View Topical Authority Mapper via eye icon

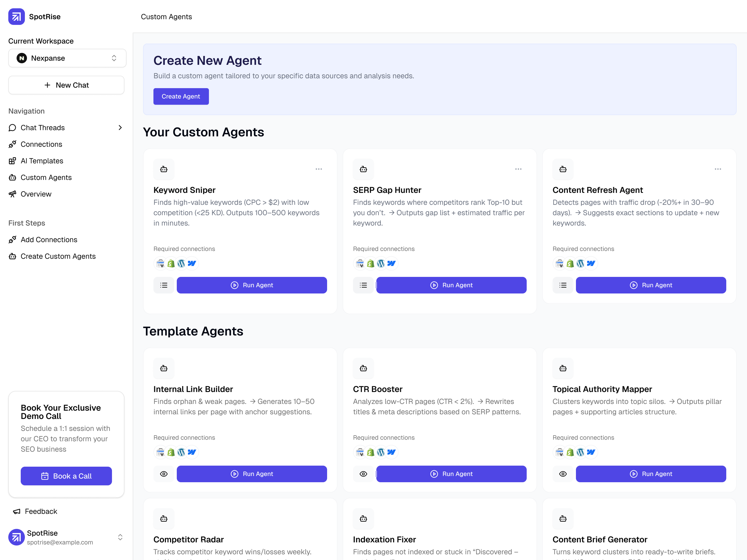[x=563, y=474]
